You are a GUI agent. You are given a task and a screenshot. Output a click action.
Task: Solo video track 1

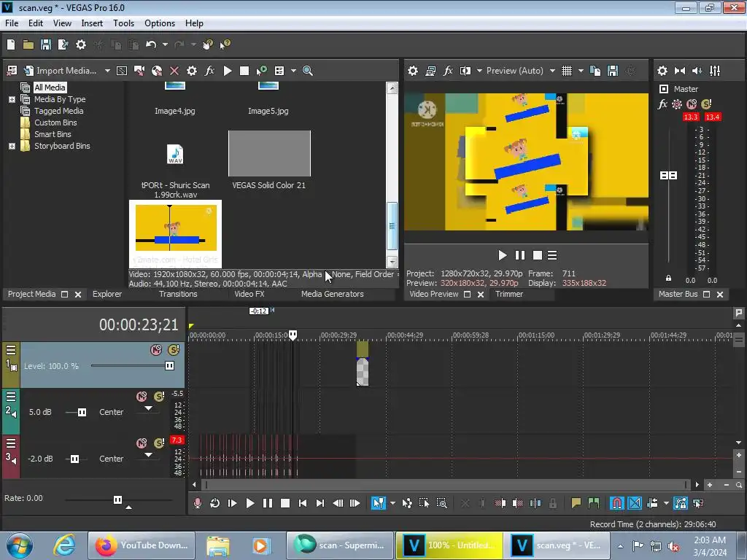[174, 350]
